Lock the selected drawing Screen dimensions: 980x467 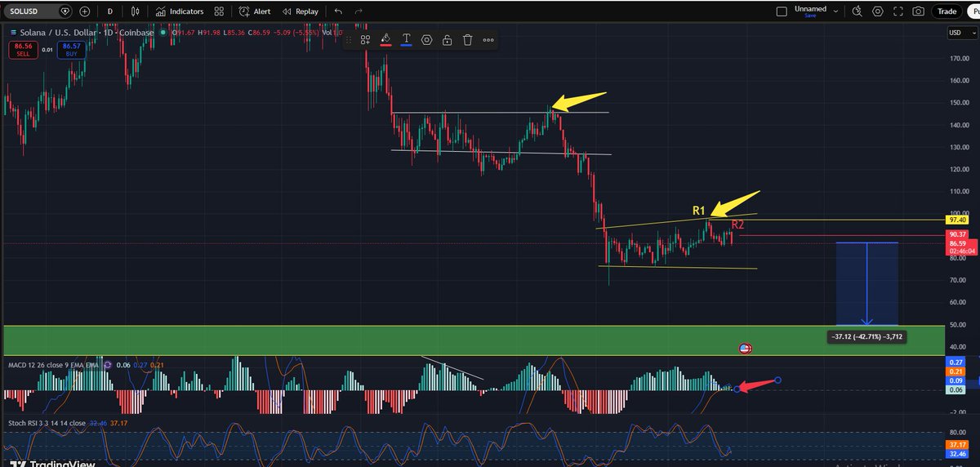point(447,40)
